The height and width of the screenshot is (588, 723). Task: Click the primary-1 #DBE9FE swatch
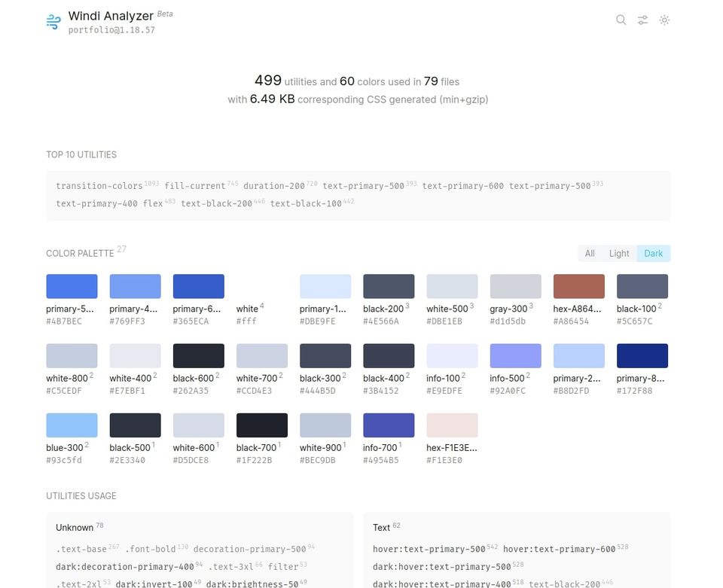pyautogui.click(x=325, y=286)
